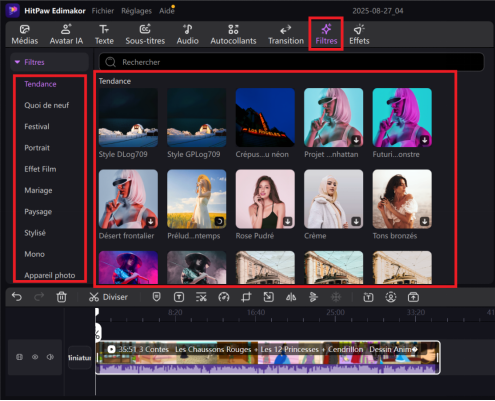Click the resize arrow square icon
Viewport: 495px width, 401px height.
click(x=268, y=297)
